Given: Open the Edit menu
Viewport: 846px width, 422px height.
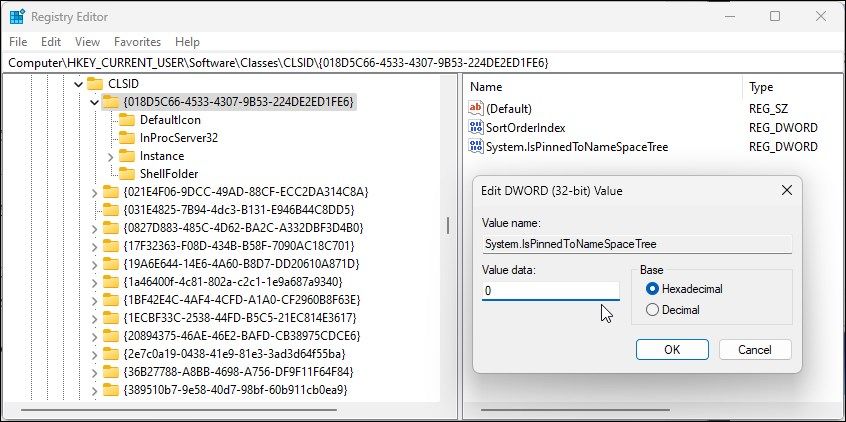Looking at the screenshot, I should 51,42.
